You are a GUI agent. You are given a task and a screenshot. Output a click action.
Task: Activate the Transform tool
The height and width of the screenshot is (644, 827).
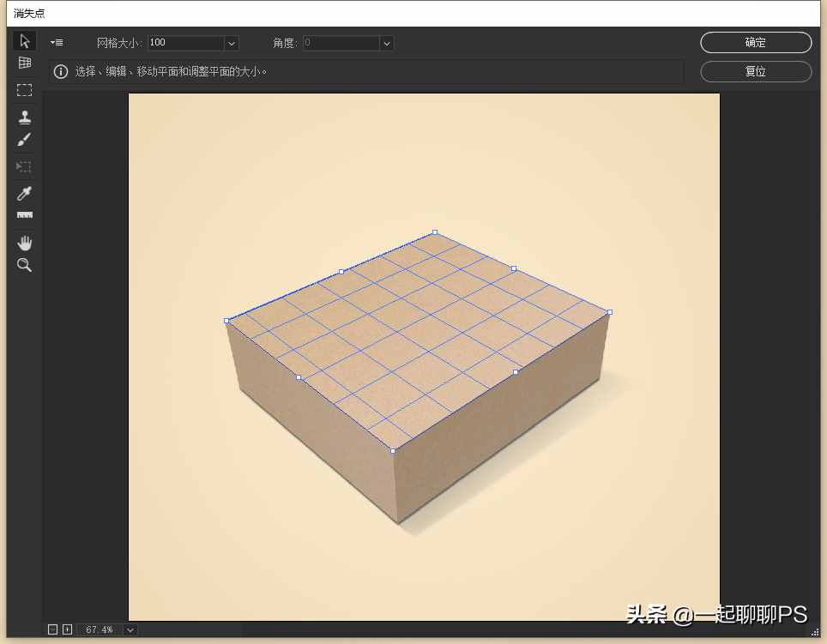24,166
